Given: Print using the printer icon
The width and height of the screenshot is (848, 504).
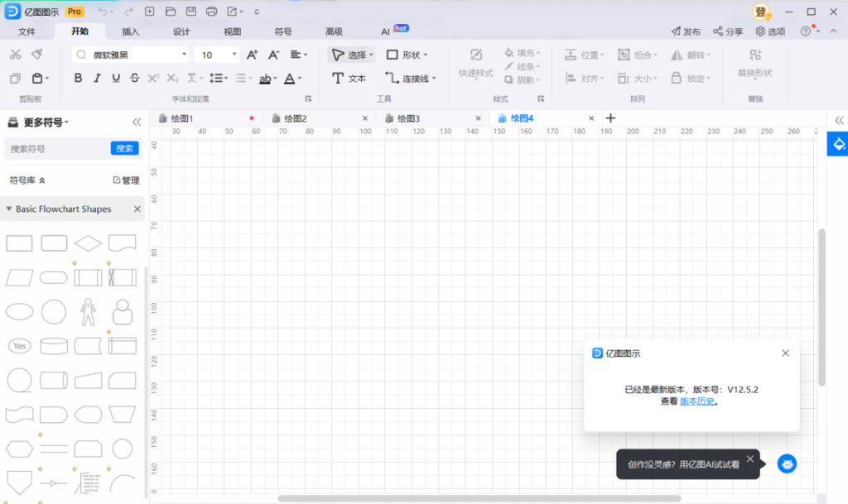Looking at the screenshot, I should [211, 12].
